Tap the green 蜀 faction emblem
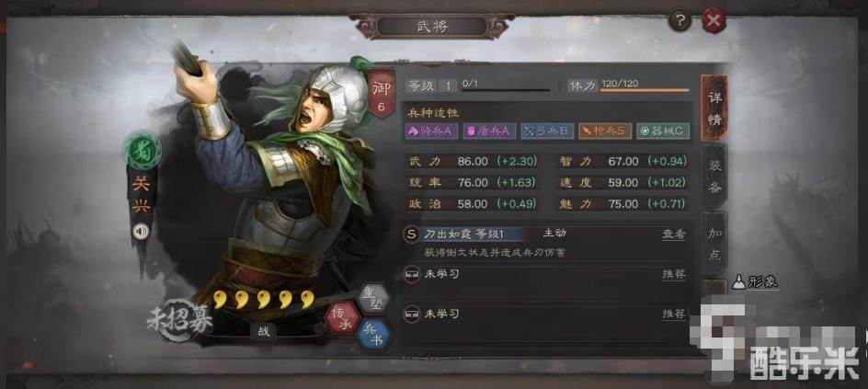 pos(143,151)
